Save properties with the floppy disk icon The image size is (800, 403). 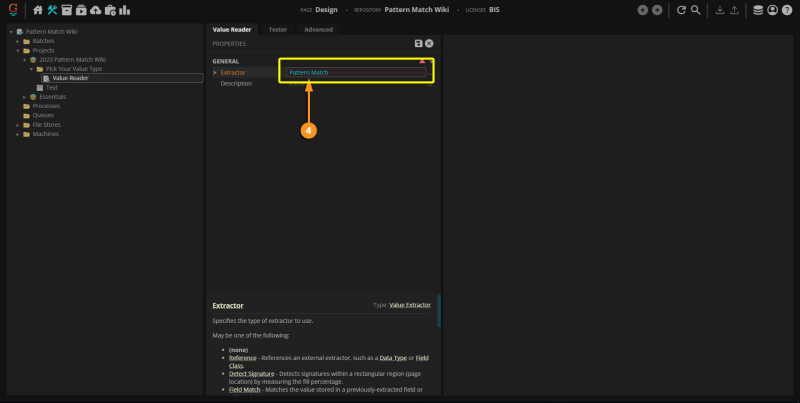[419, 43]
